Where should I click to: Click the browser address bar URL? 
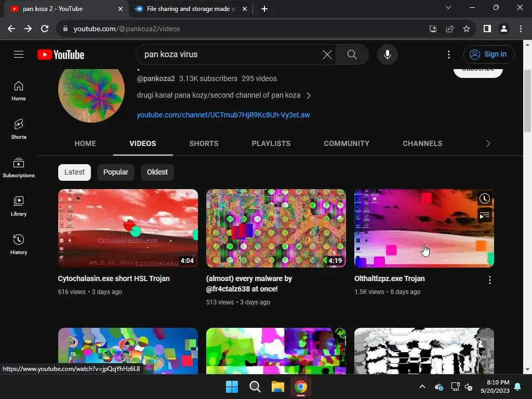(x=127, y=29)
